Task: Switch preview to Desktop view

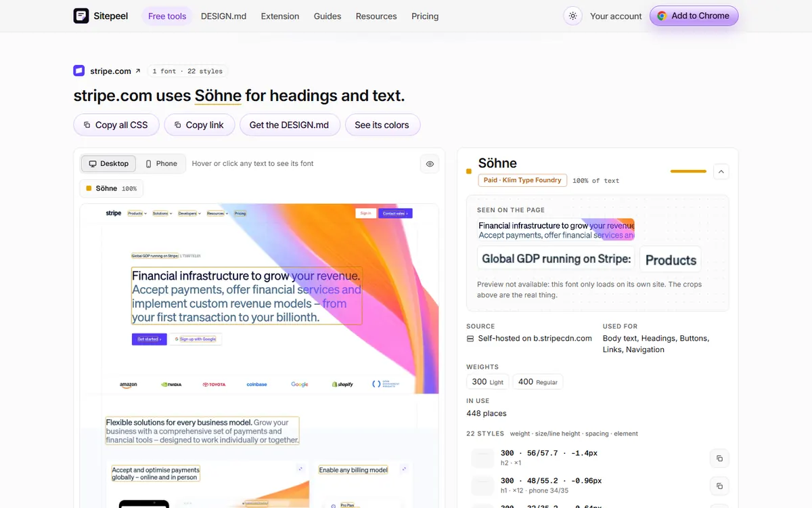Action: tap(108, 163)
